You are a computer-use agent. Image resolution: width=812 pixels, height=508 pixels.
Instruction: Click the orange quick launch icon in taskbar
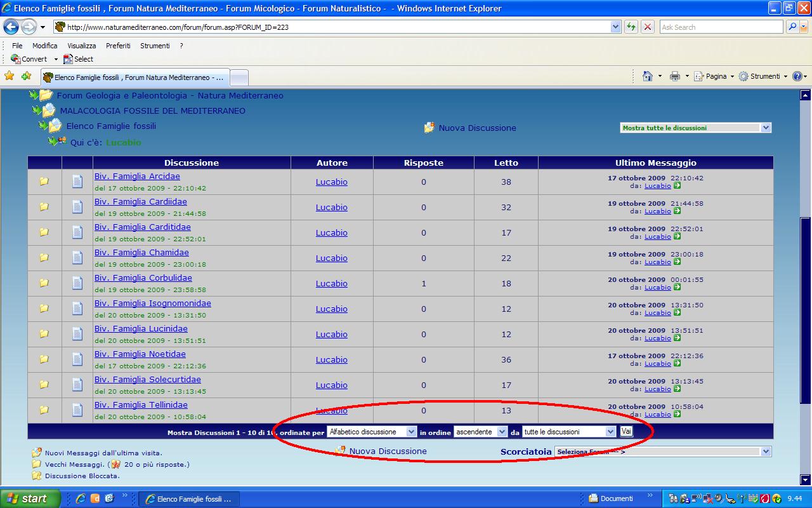95,498
